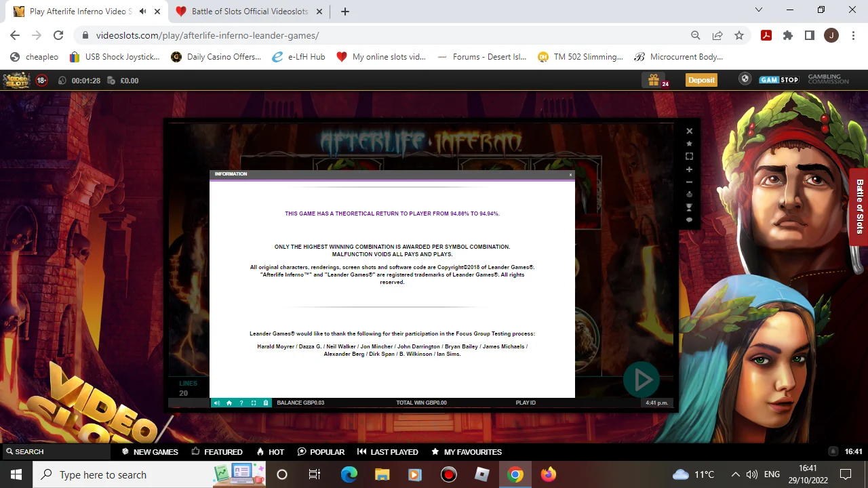Click the home icon in game bar

point(229,403)
